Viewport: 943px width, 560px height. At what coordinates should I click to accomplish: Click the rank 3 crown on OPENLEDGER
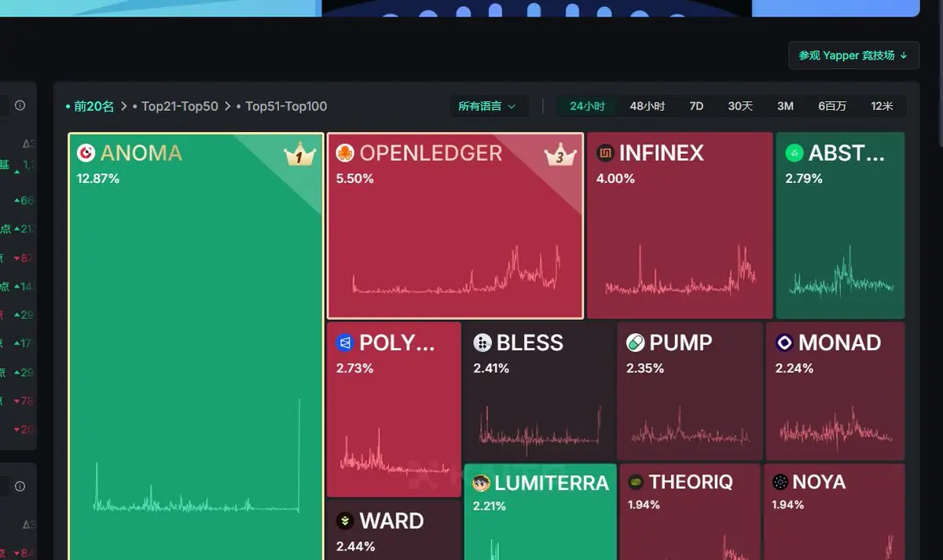coord(560,156)
